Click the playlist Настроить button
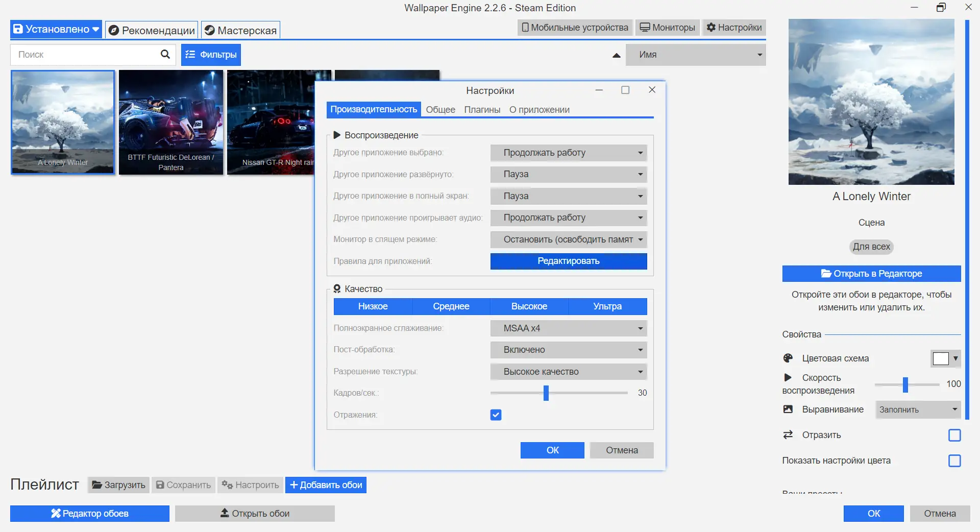 pos(250,485)
